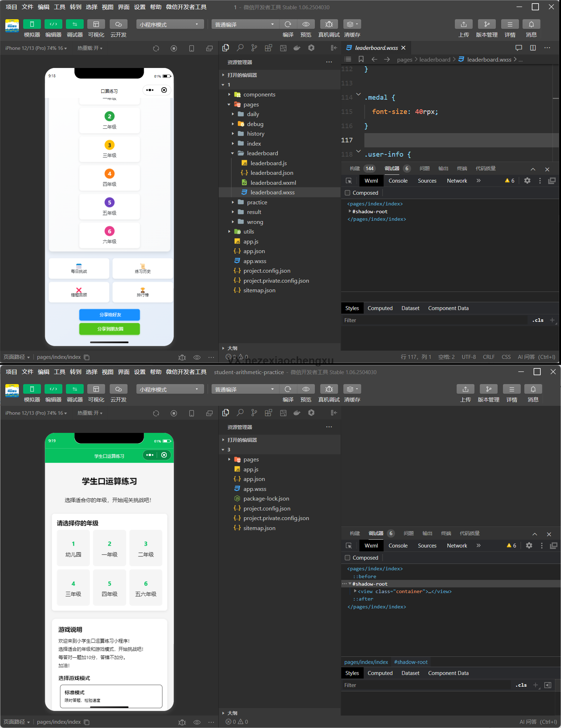Screen dimensions: 561x728
Task: Open the 工具 menu in the upper window
Action: (59, 7)
